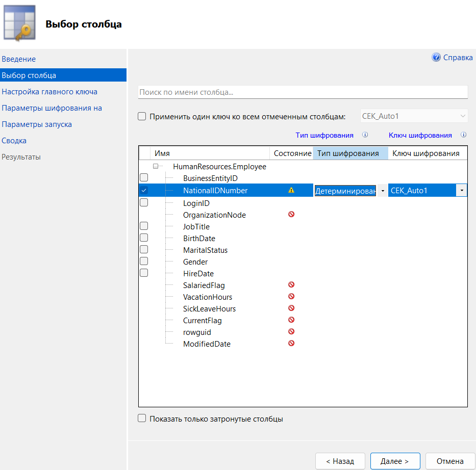Click the Ключ шифрования blue link
Screen dimensions: 476x470
[420, 135]
